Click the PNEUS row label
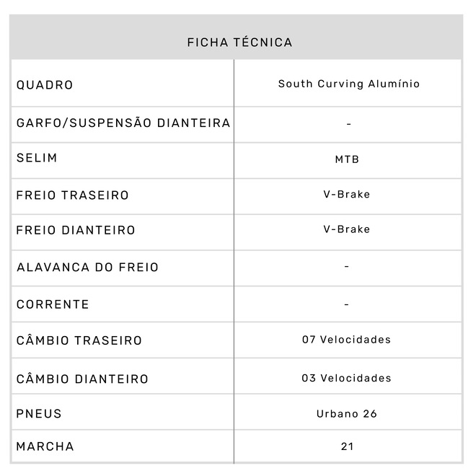This screenshot has height=476, width=476. (39, 414)
